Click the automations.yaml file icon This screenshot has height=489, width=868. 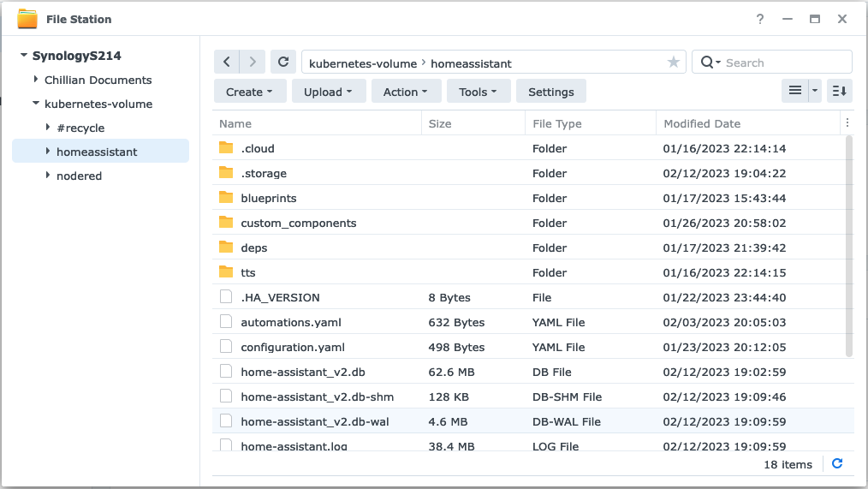point(226,322)
